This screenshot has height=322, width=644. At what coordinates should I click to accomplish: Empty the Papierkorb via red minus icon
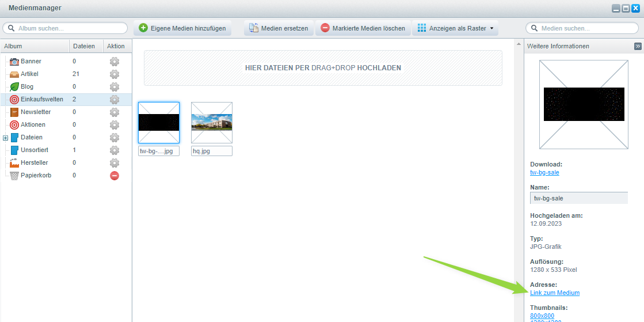(114, 176)
